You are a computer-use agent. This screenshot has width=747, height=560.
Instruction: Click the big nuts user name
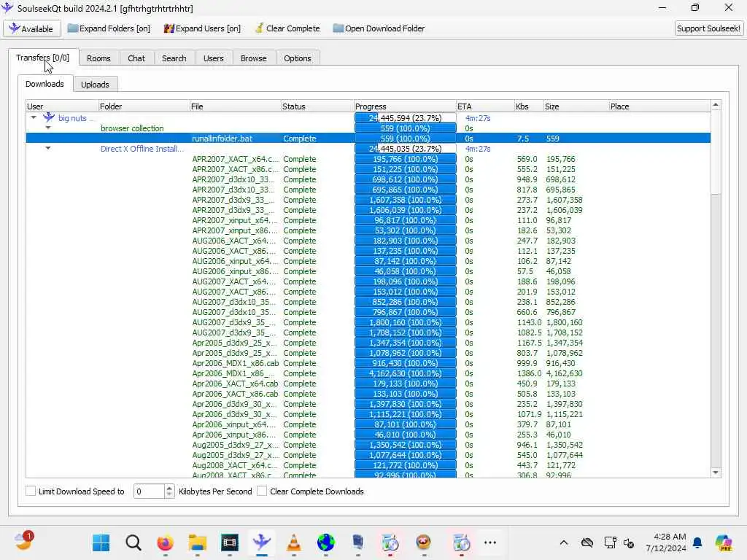[72, 118]
